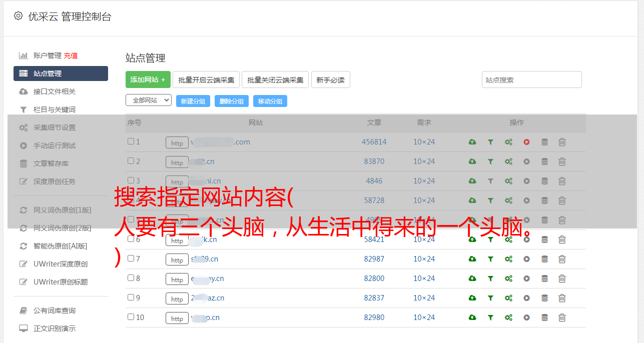The image size is (644, 343).
Task: Click the trash icon in row 6 (58421)
Action: pyautogui.click(x=562, y=239)
